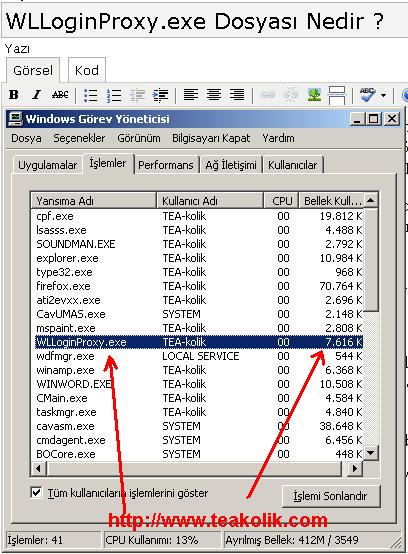Center align text in editor

214,95
